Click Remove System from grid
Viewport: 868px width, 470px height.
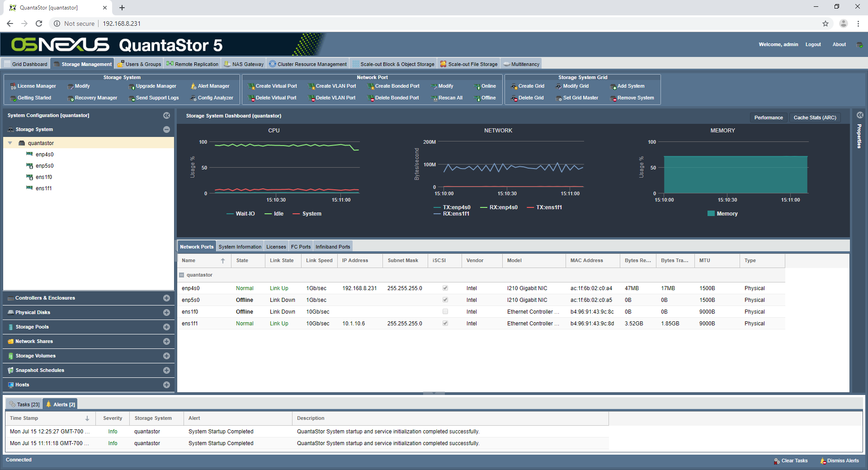[x=632, y=98]
